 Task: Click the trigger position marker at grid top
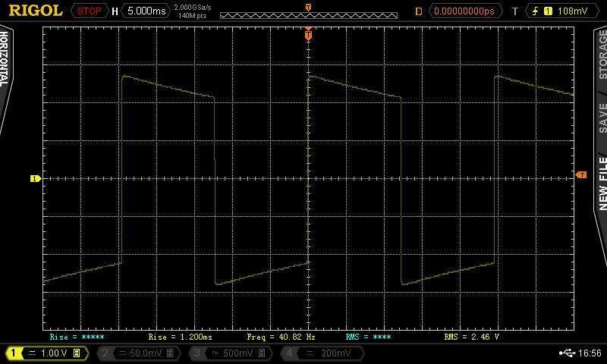click(308, 34)
